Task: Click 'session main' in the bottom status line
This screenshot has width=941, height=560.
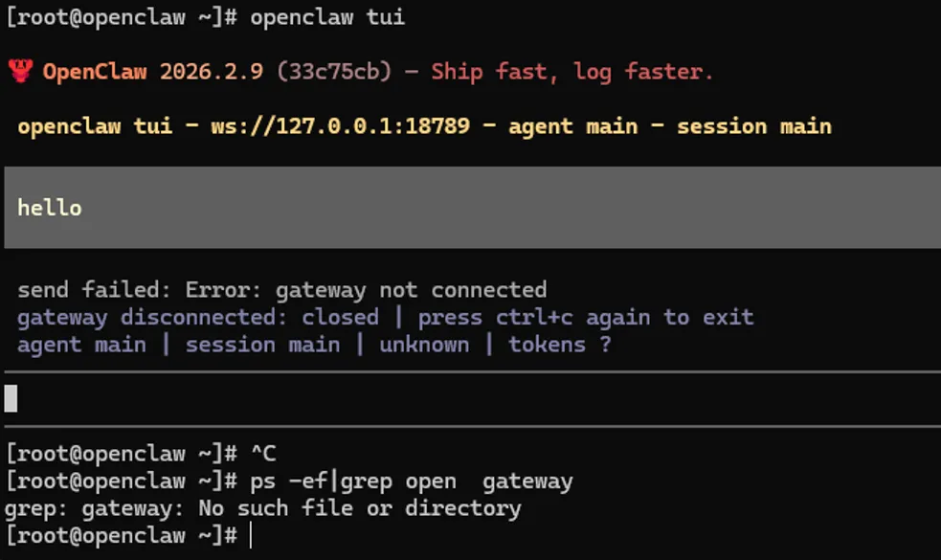Action: point(262,345)
